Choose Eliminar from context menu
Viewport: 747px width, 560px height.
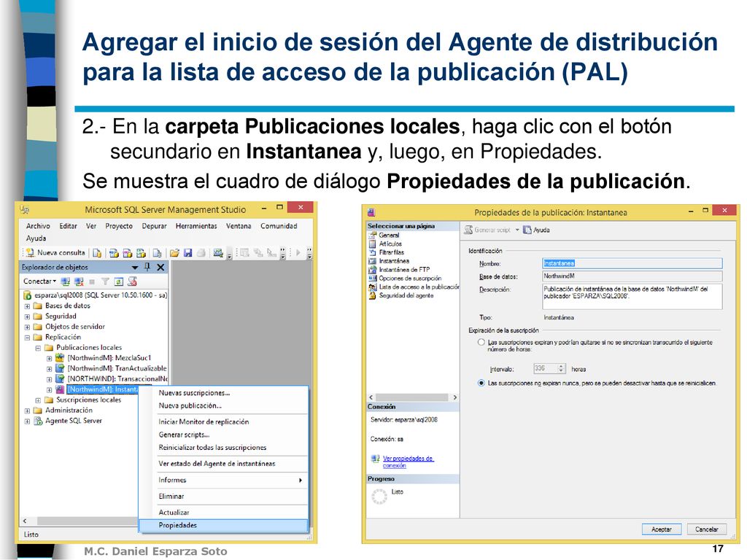click(223, 496)
